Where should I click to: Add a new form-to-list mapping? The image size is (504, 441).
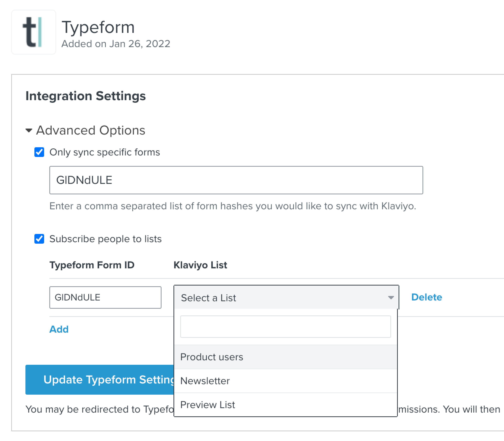pyautogui.click(x=59, y=329)
